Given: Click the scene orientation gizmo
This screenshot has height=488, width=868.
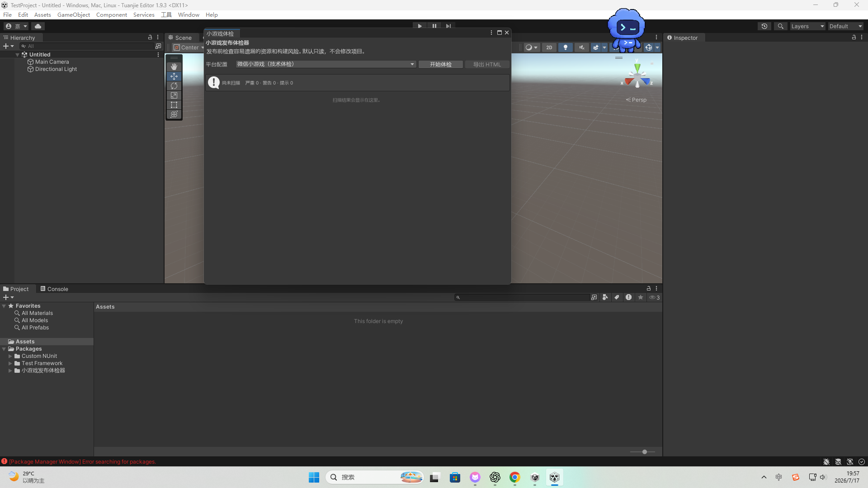Looking at the screenshot, I should pos(637,77).
